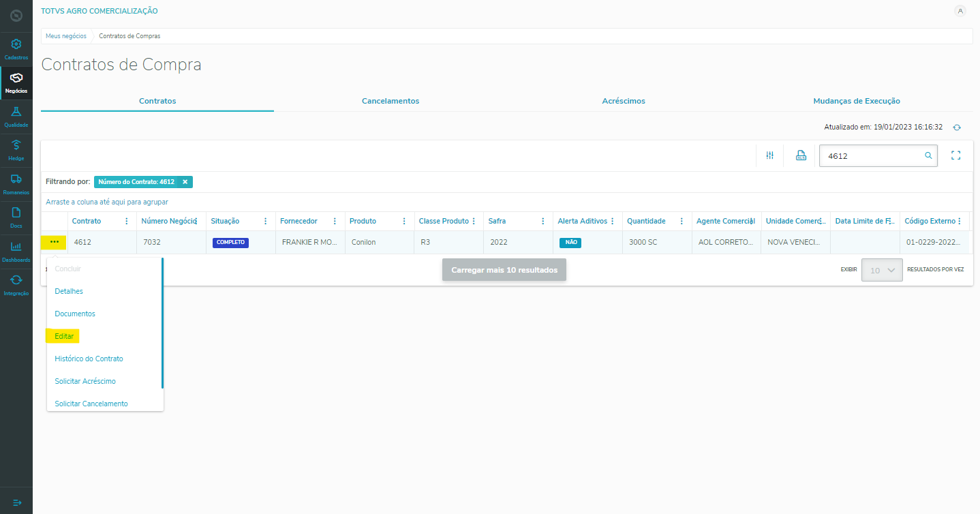Click Contratos de Compras breadcrumb
The width and height of the screenshot is (980, 514).
click(x=129, y=35)
